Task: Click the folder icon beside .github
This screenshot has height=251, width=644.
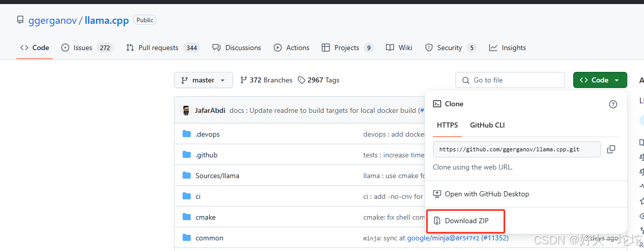Action: point(187,155)
